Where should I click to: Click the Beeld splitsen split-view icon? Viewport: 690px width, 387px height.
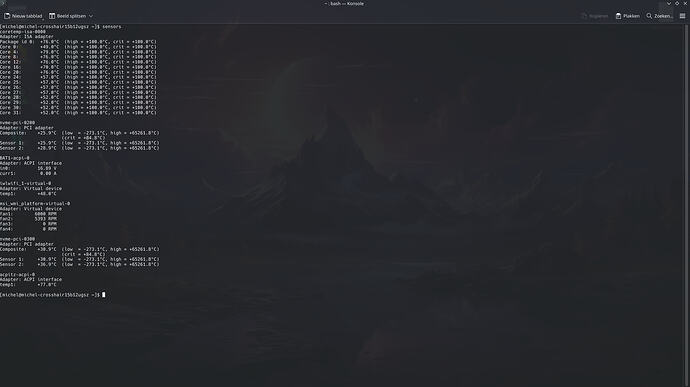(x=52, y=16)
